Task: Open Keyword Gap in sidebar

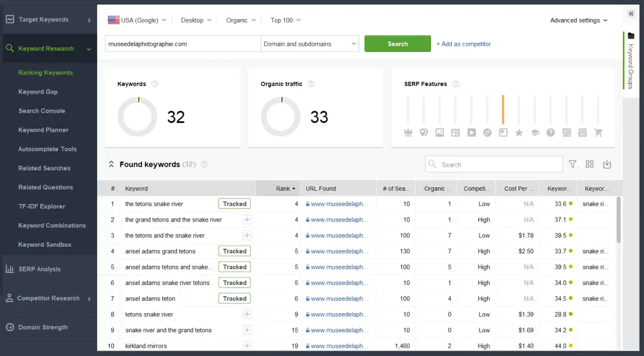Action: 38,92
